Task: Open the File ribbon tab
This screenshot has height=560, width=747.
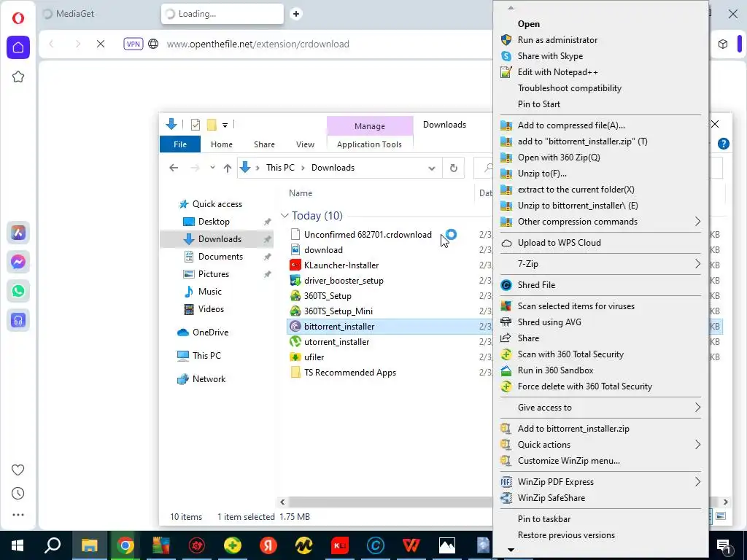Action: coord(180,144)
